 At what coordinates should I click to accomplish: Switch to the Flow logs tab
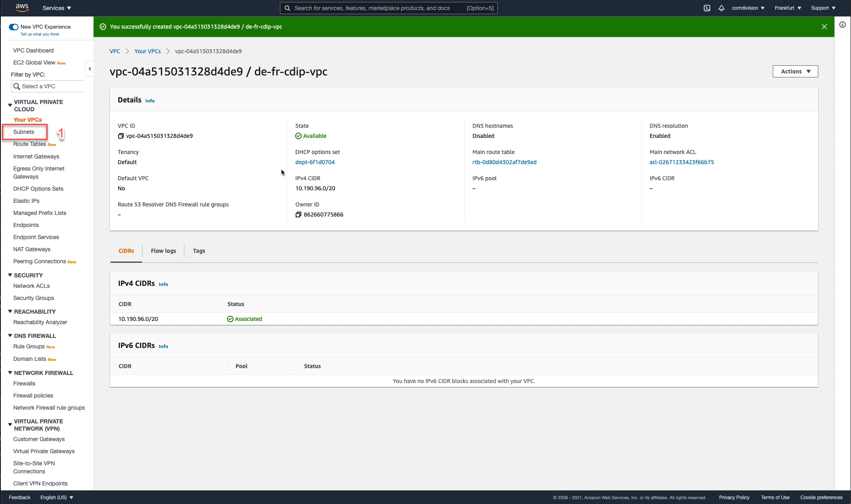pos(163,251)
